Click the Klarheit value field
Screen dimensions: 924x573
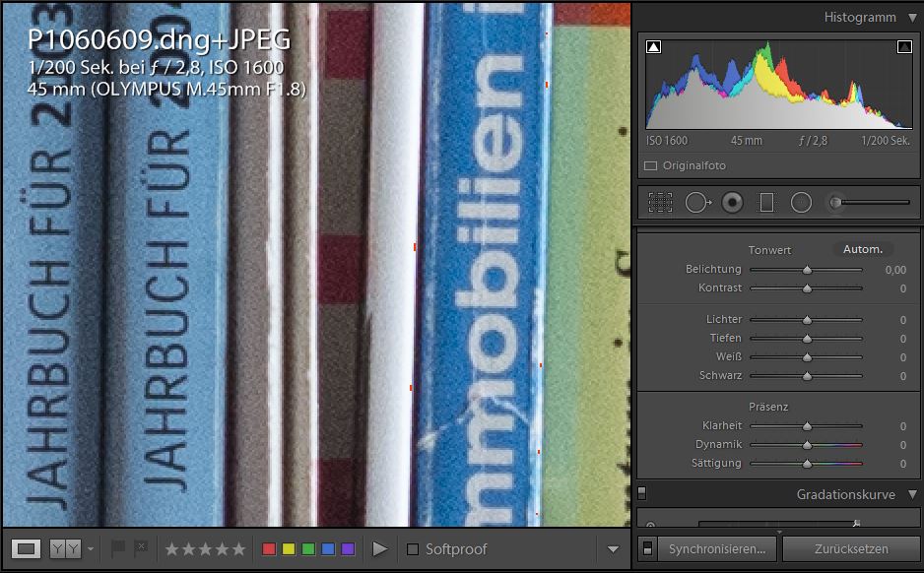[902, 426]
